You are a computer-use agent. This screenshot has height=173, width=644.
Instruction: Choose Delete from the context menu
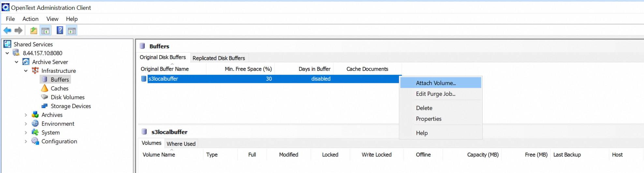coord(440,108)
